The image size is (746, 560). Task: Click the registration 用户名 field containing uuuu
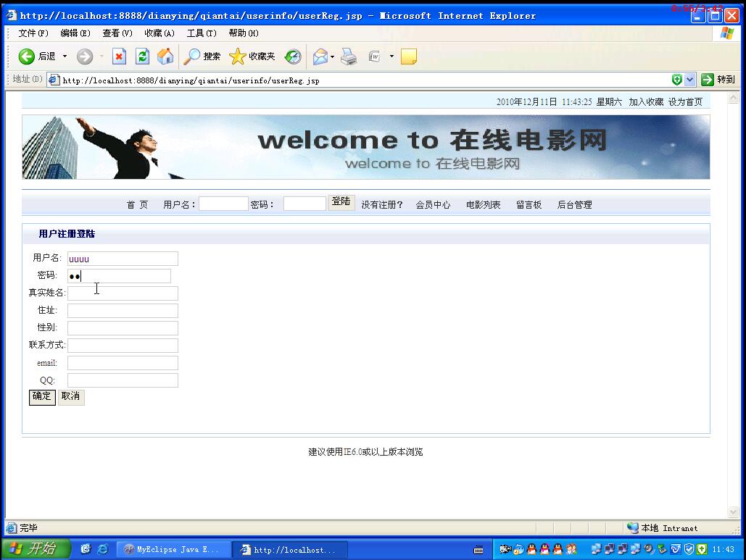(123, 259)
